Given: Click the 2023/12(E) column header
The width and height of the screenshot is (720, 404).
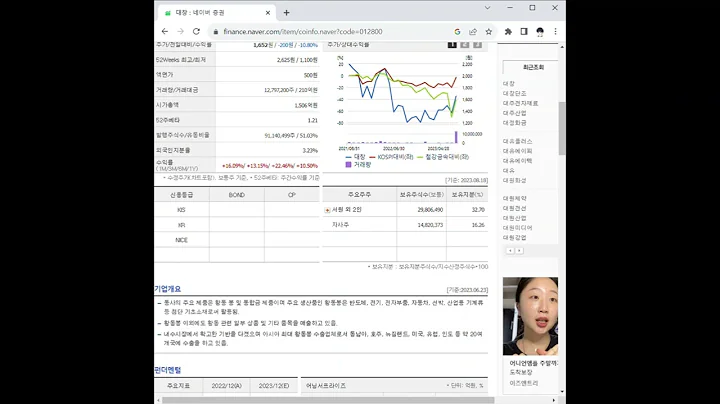Looking at the screenshot, I should 274,386.
